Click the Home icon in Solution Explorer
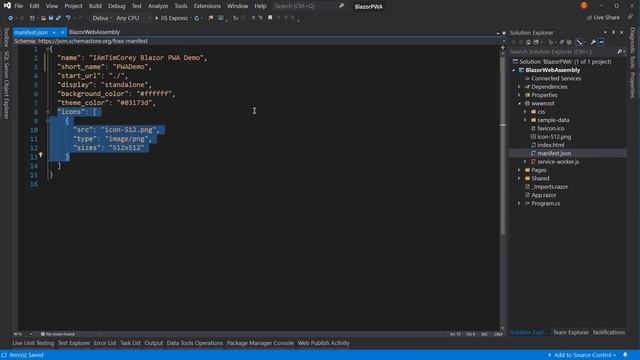Screen dimensions: 640x360 click(528, 42)
